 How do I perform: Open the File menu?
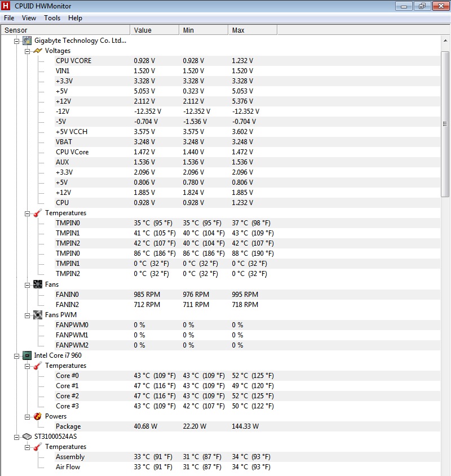9,18
